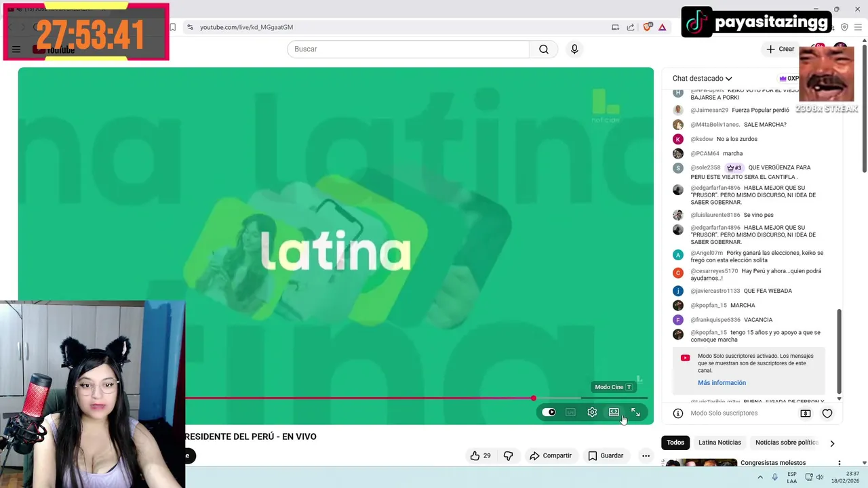Click username @Angel07m in chat

click(x=707, y=253)
